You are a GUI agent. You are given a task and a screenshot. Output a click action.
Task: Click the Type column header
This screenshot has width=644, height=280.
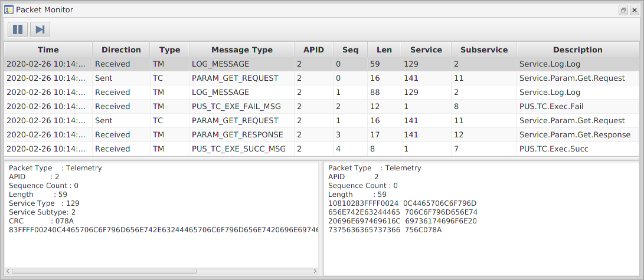coord(169,50)
